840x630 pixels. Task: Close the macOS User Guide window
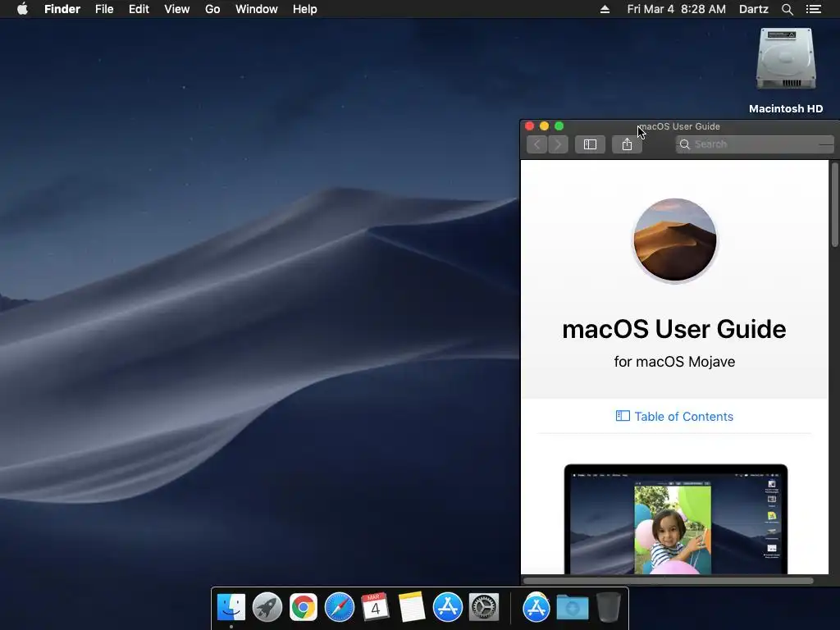[x=529, y=126]
